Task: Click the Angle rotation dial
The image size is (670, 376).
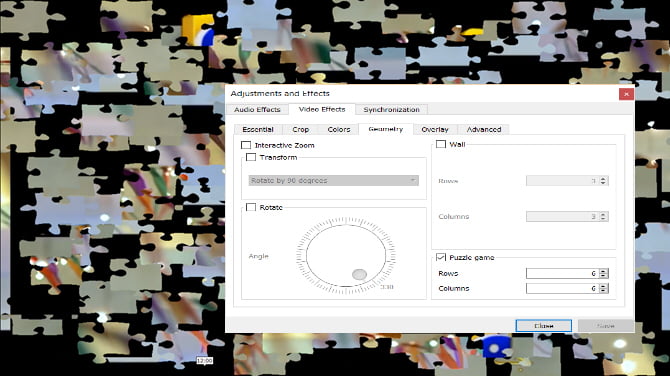Action: [x=346, y=256]
